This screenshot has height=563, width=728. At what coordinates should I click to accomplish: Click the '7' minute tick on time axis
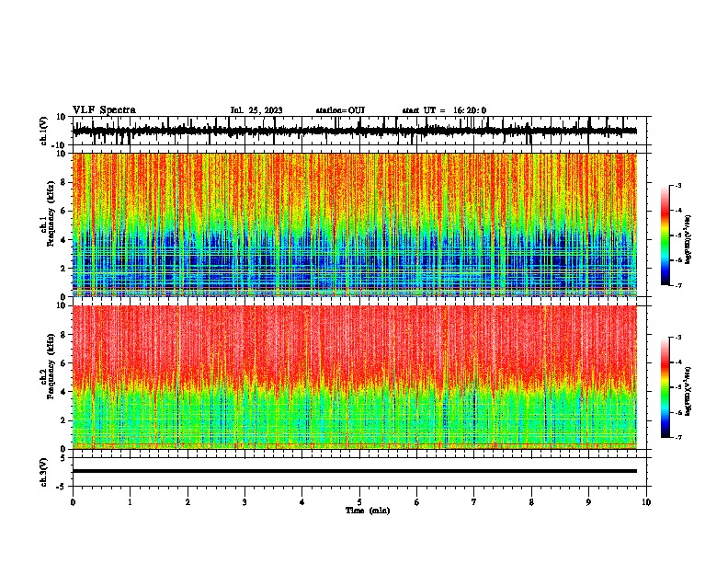point(474,502)
